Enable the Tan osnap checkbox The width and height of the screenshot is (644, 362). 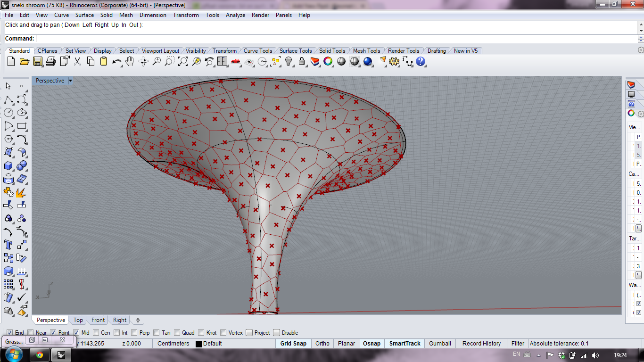pos(157,333)
